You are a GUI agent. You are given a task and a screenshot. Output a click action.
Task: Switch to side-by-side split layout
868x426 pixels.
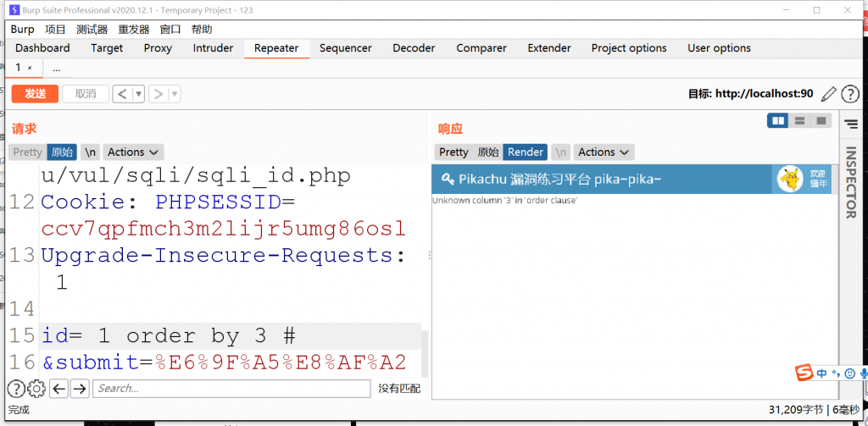tap(777, 121)
